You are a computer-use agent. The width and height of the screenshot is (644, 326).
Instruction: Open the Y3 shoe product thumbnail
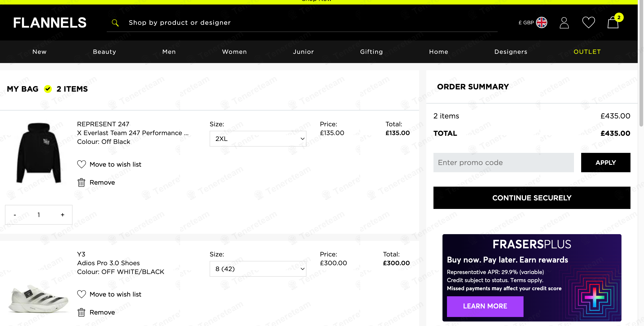[38, 299]
